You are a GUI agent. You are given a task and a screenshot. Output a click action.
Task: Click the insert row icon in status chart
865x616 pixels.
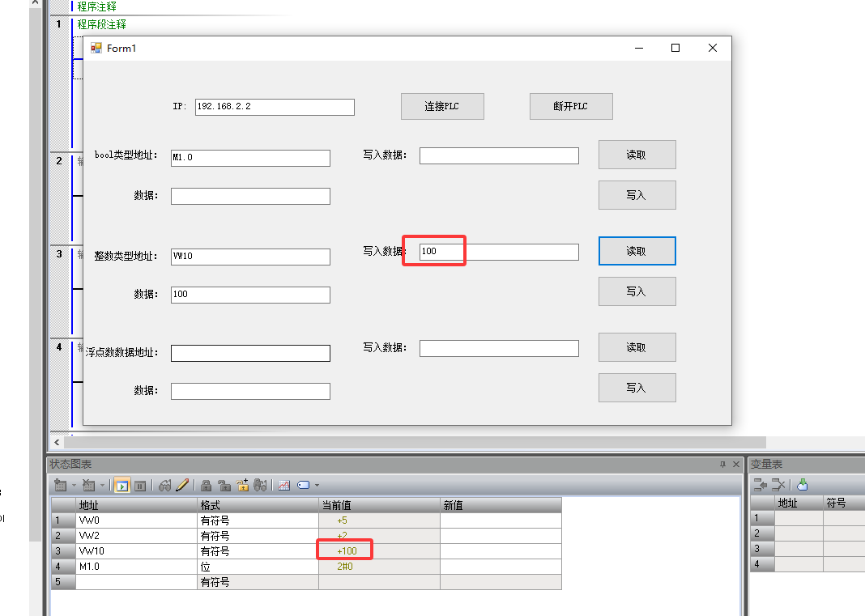tap(61, 485)
